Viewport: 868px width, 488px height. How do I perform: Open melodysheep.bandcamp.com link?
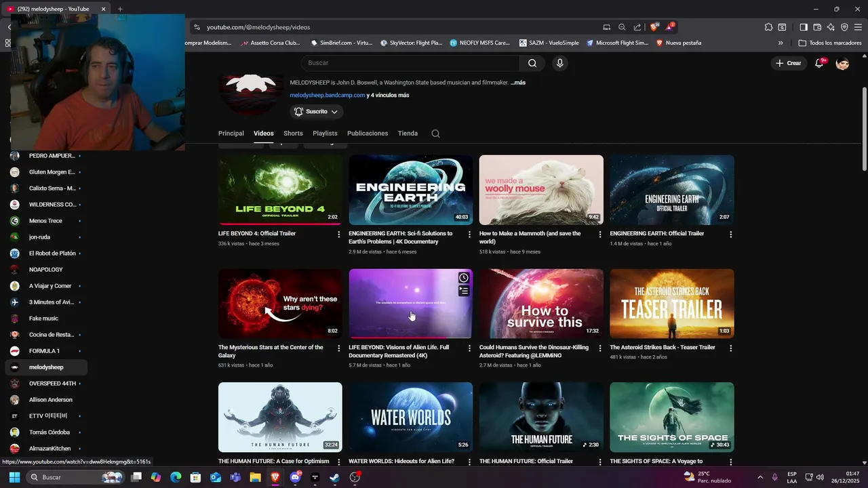tap(328, 96)
